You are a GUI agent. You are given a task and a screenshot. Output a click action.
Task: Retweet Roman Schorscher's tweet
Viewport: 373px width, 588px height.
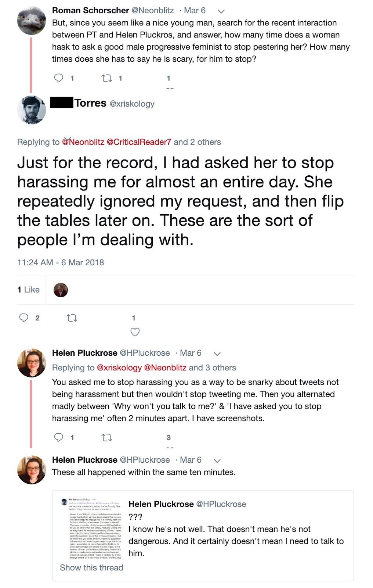tap(107, 77)
